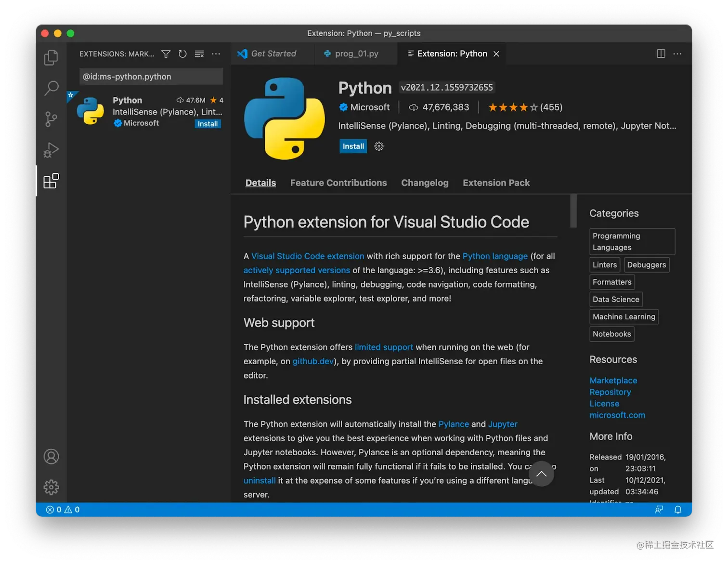Click the errors and warnings status indicator
728x564 pixels.
click(63, 510)
